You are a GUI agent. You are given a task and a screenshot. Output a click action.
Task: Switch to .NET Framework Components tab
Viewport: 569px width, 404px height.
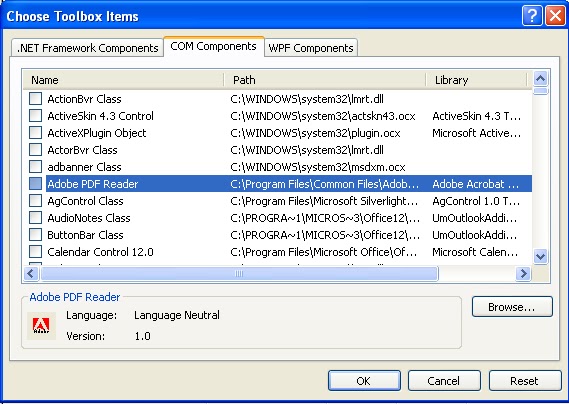[x=87, y=48]
